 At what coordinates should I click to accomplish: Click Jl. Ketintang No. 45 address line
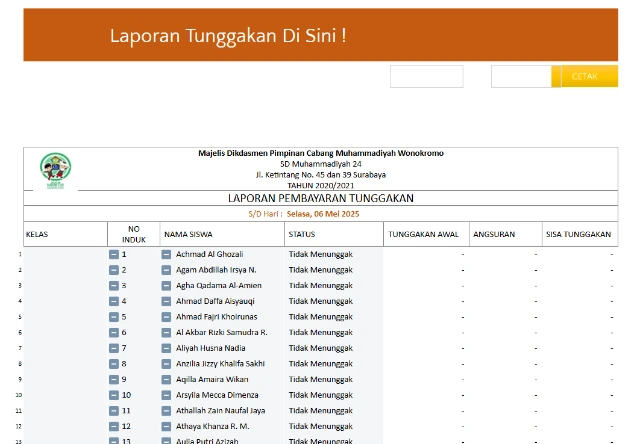tap(321, 175)
